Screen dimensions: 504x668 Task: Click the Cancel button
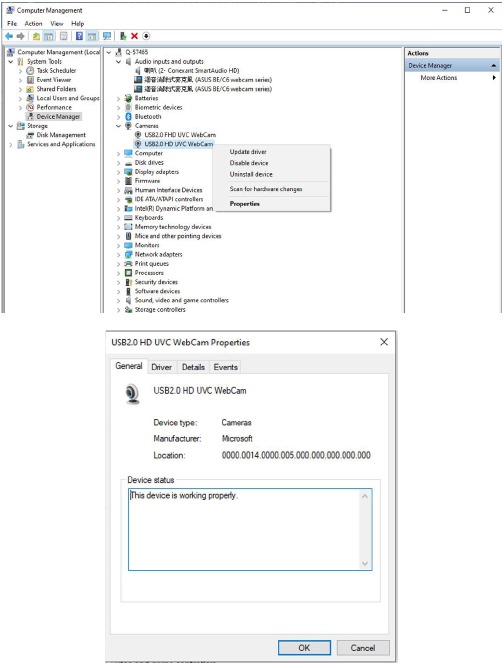[x=363, y=648]
